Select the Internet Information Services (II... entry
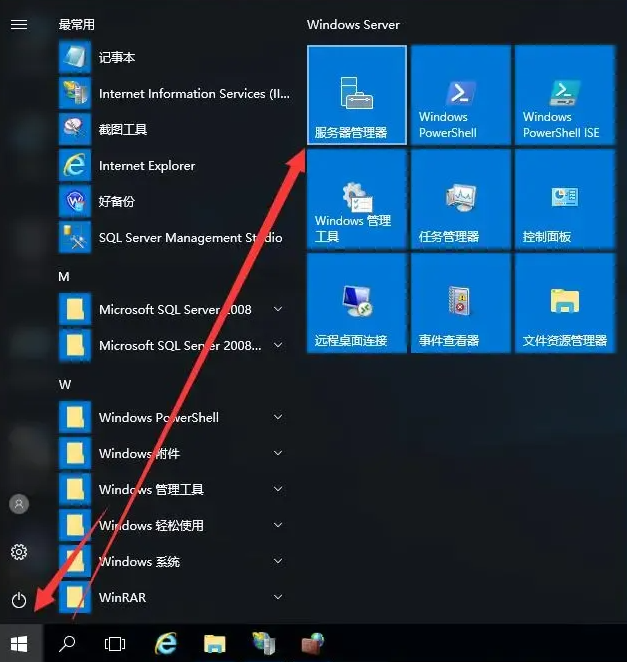The width and height of the screenshot is (627, 662). coord(194,93)
